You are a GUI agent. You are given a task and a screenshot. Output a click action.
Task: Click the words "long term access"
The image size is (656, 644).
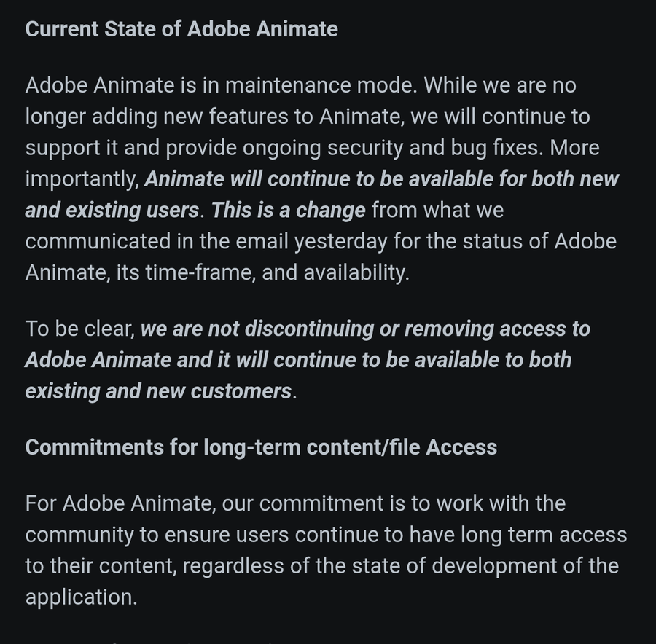[543, 535]
